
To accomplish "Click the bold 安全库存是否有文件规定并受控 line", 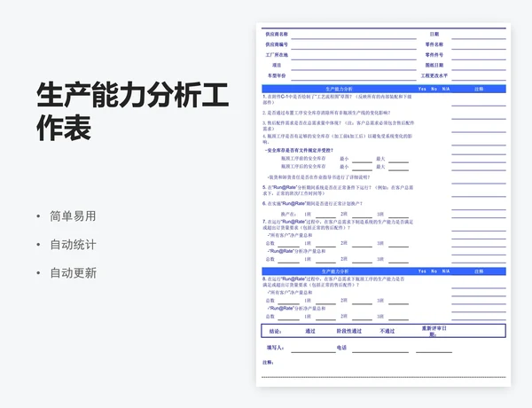I will 299,151.
